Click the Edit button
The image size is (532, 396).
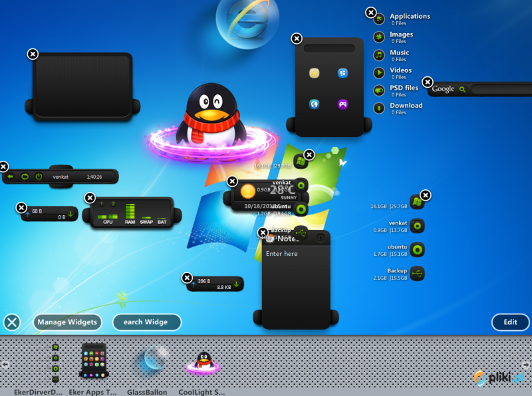[510, 322]
